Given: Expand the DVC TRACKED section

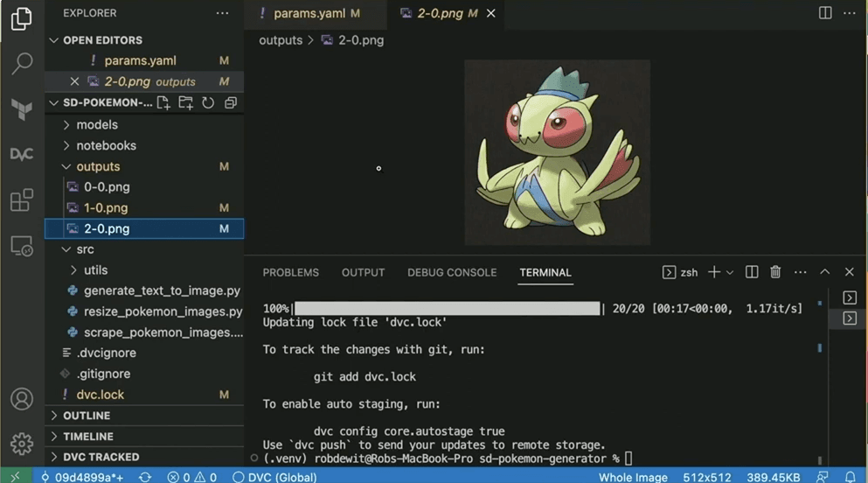Looking at the screenshot, I should tap(101, 457).
